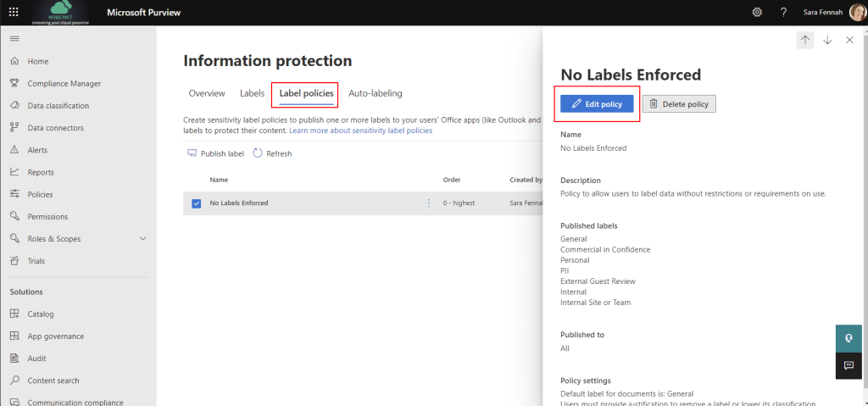868x406 pixels.
Task: Click the Refresh icon in toolbar
Action: click(x=258, y=153)
